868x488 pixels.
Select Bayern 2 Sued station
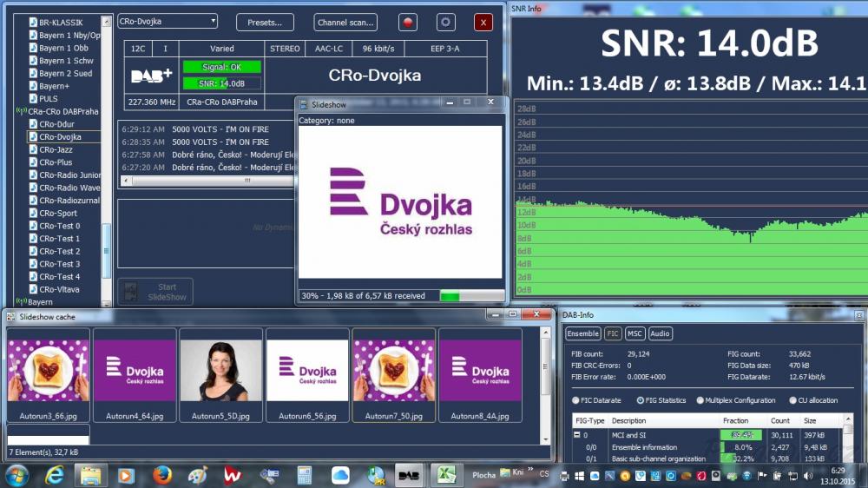[x=66, y=73]
